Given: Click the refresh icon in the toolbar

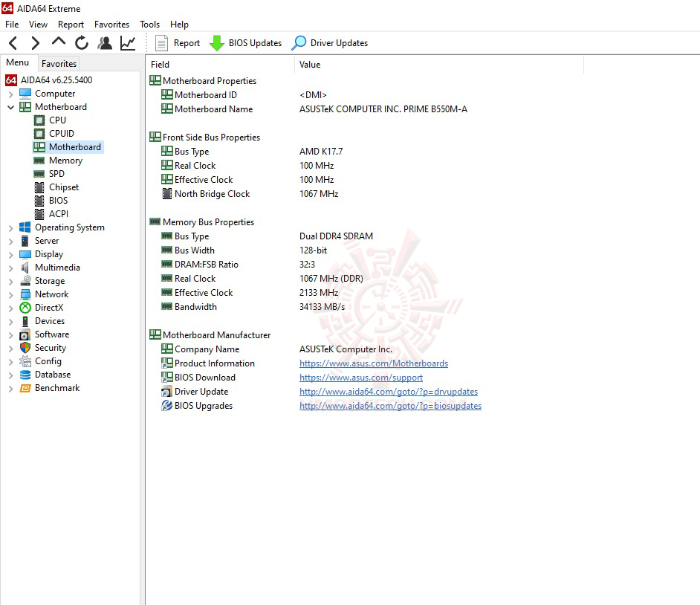Looking at the screenshot, I should (x=82, y=42).
